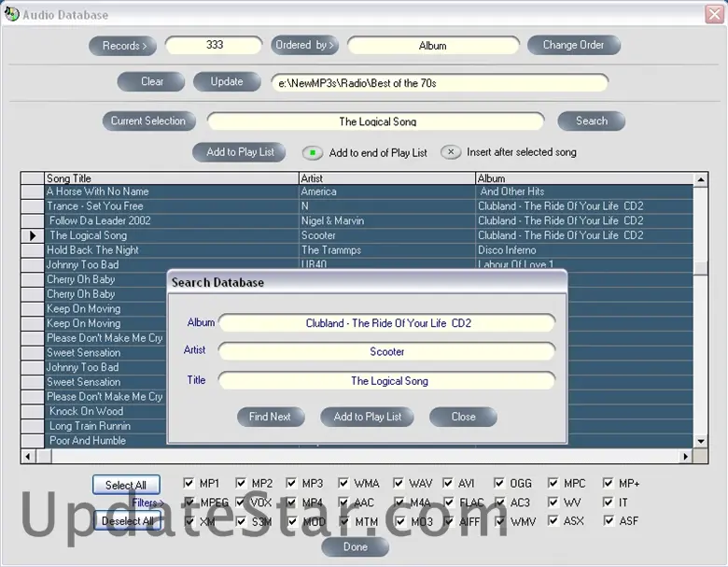The width and height of the screenshot is (728, 567).
Task: Select Insert after selected song option
Action: [x=451, y=152]
